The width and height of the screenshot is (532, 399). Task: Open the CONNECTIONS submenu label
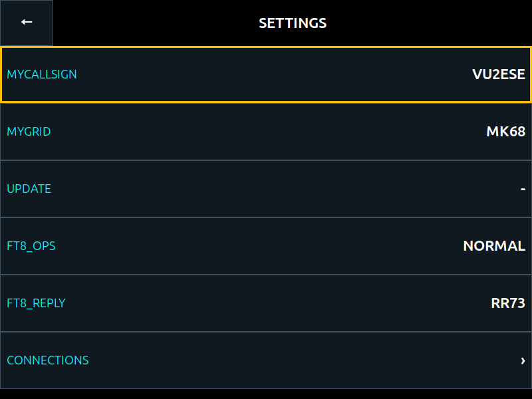click(47, 360)
